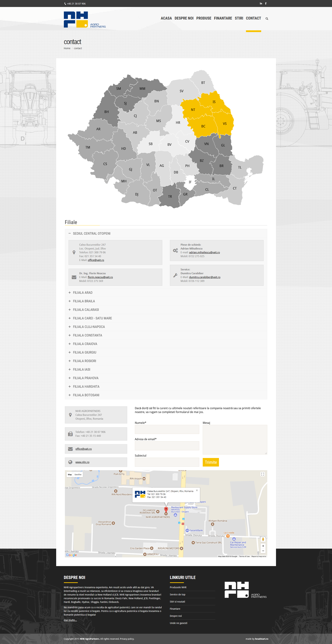Zoom out on the Google map
This screenshot has height=644, width=332.
[x=263, y=551]
